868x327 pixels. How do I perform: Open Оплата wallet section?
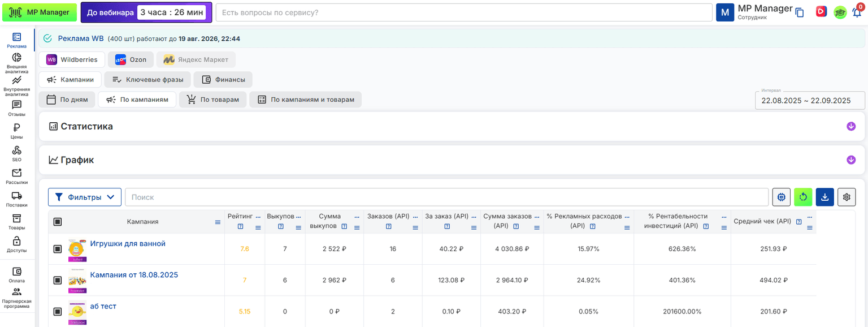coord(16,274)
